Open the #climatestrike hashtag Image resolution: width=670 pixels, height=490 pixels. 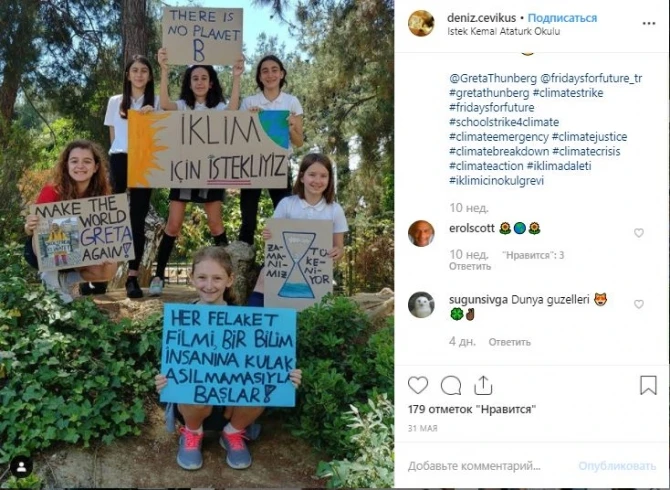tap(568, 93)
